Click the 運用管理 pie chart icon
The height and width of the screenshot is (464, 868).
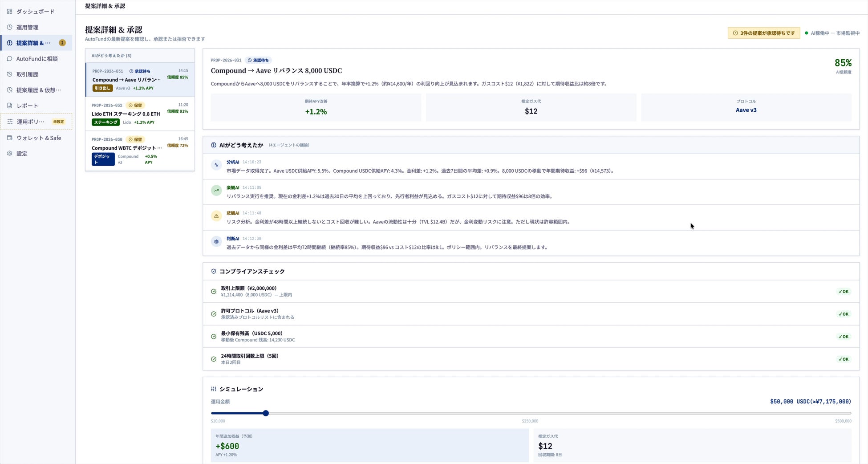pyautogui.click(x=9, y=27)
